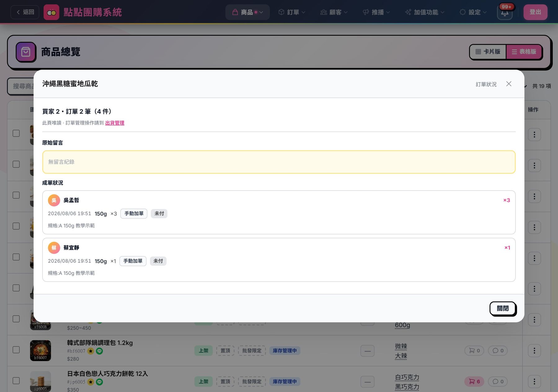Click the 無留言紀錄 message box

point(279,162)
